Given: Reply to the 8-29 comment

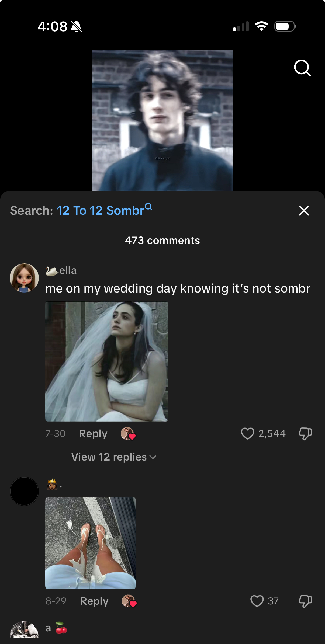Looking at the screenshot, I should (94, 601).
